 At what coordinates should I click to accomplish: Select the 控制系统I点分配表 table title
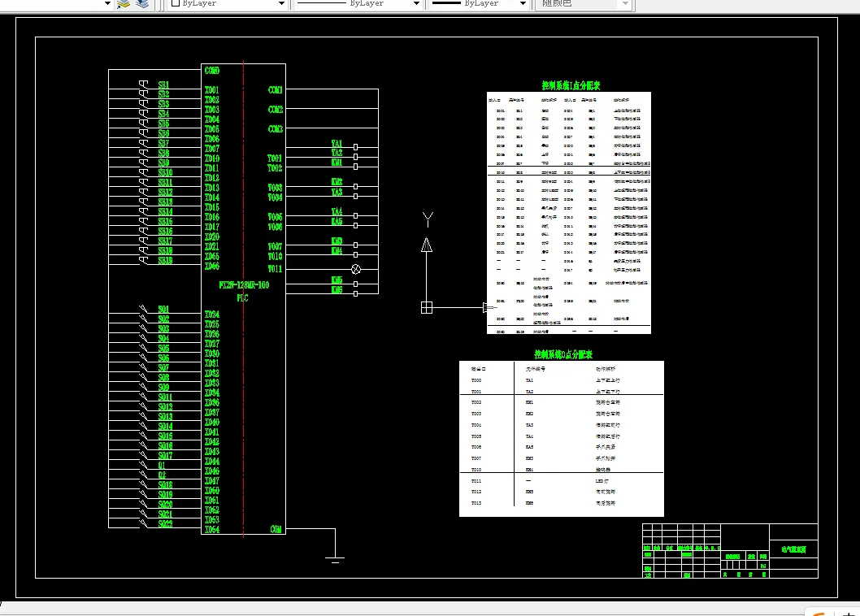click(x=571, y=85)
